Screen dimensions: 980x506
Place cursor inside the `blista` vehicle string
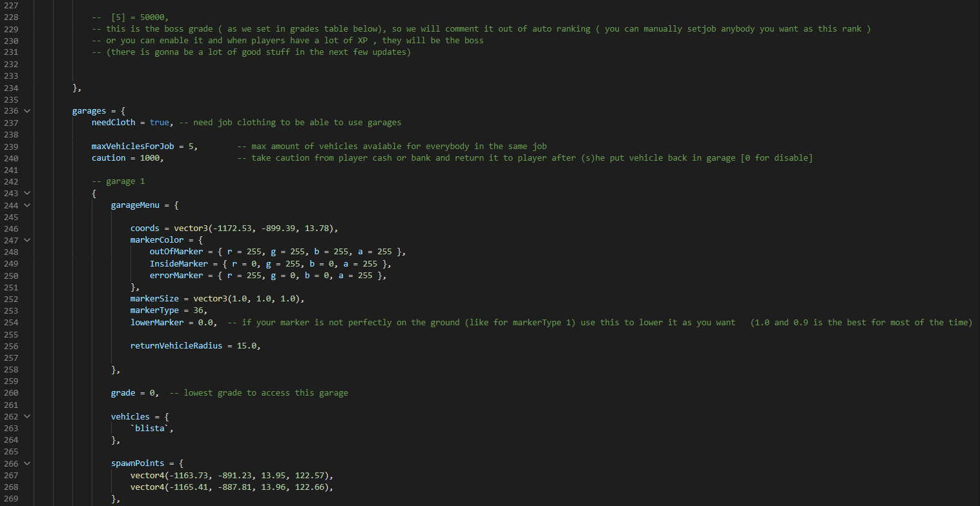pyautogui.click(x=152, y=428)
